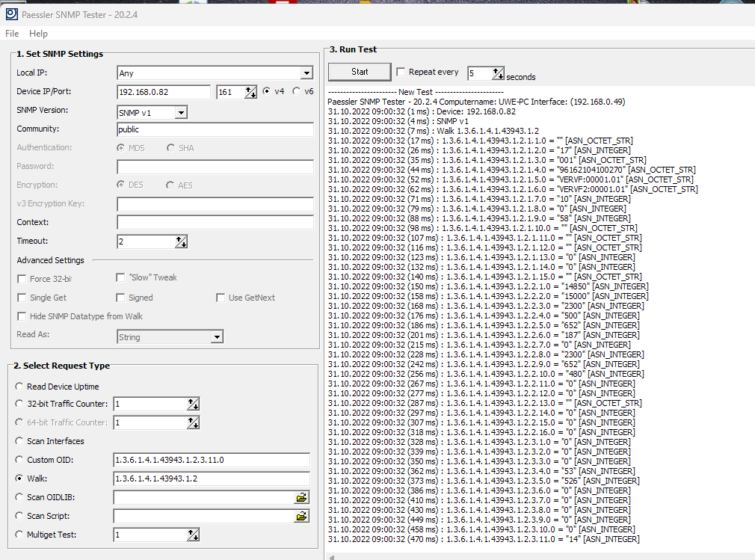The width and height of the screenshot is (755, 560).
Task: Select the v6 radio button
Action: coord(296,91)
